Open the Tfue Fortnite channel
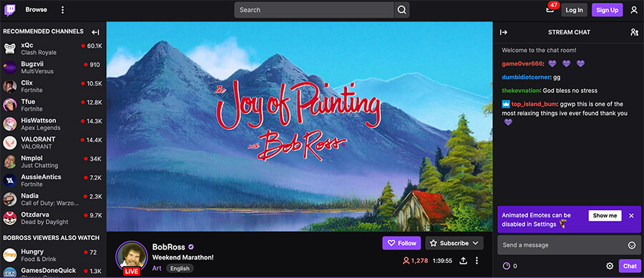Image resolution: width=644 pixels, height=278 pixels. [53, 105]
